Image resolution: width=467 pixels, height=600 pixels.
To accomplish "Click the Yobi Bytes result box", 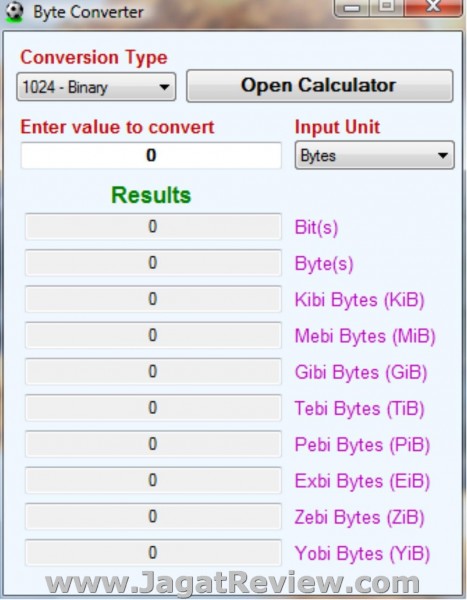I will [x=153, y=553].
